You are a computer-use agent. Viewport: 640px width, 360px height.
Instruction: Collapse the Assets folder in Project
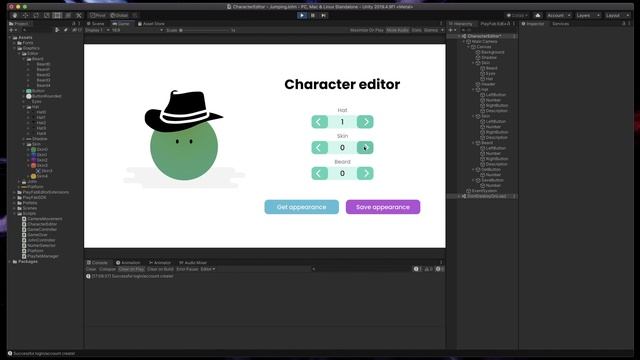coord(10,38)
